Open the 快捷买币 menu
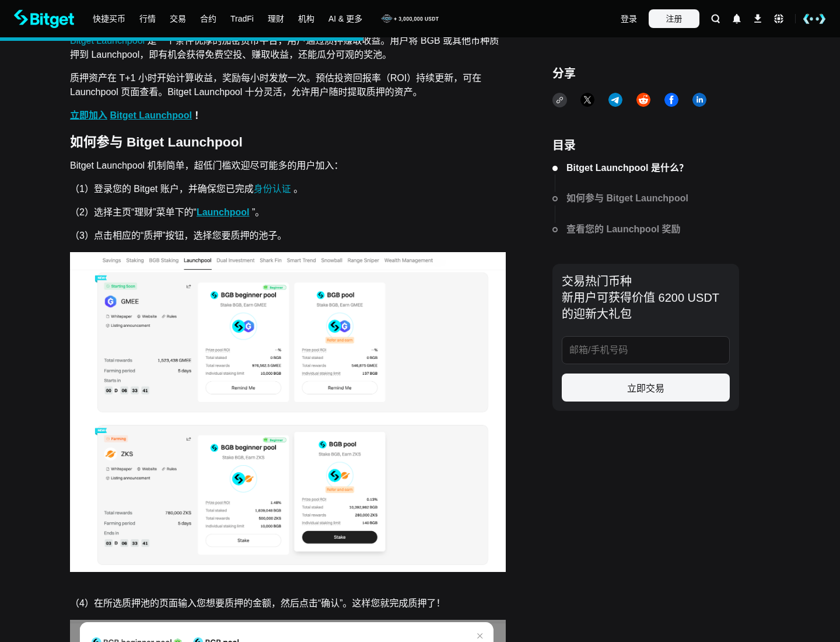The height and width of the screenshot is (642, 840). pos(109,19)
